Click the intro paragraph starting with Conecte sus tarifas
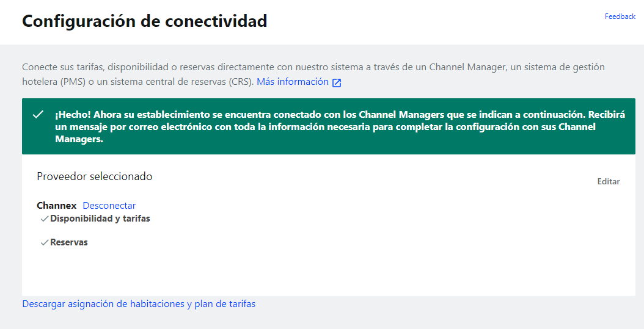Screen dimensions: 644x329 click(244, 67)
